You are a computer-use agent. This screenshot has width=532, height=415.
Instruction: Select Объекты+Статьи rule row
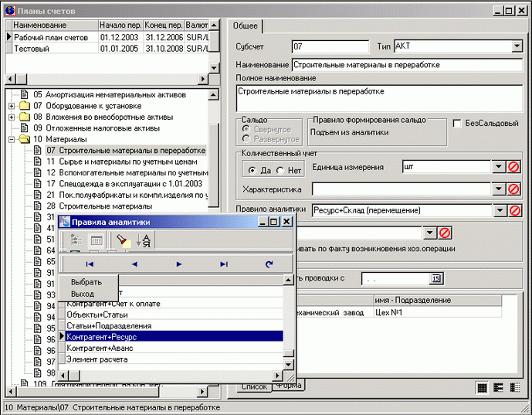(174, 315)
